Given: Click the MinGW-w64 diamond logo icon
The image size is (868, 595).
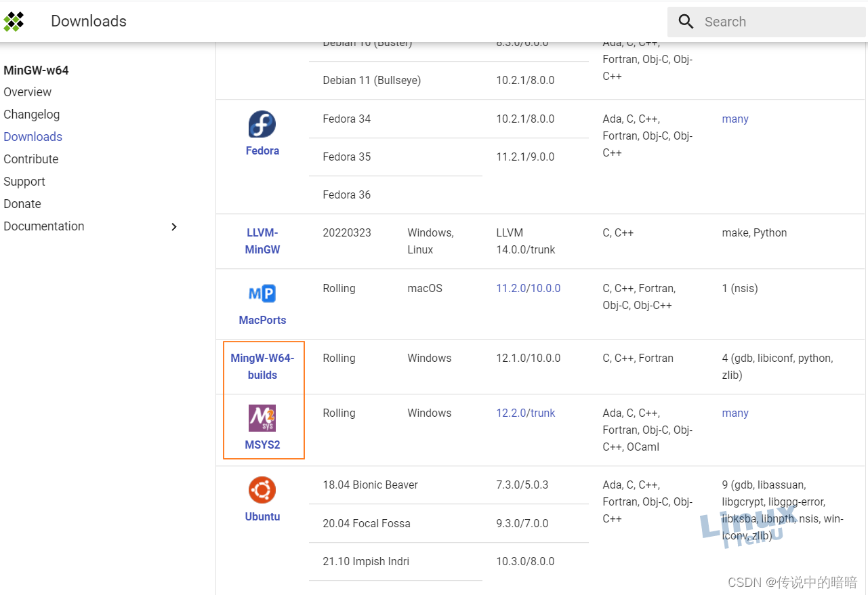Looking at the screenshot, I should tap(14, 22).
